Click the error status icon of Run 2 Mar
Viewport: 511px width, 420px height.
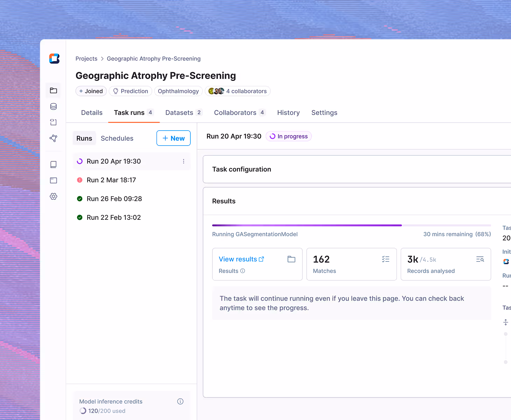coord(80,180)
